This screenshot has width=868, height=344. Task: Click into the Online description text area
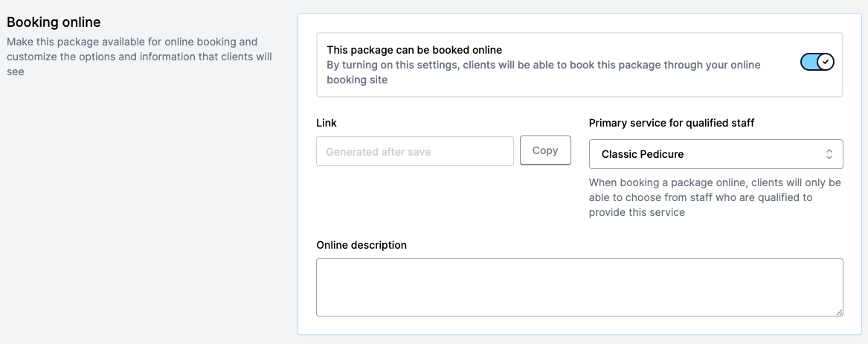579,287
